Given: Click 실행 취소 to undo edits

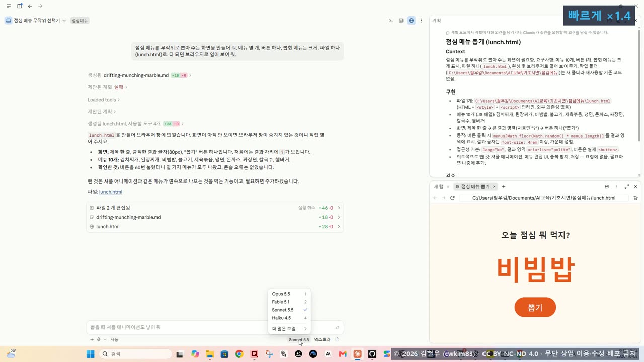Looking at the screenshot, I should pyautogui.click(x=306, y=208).
